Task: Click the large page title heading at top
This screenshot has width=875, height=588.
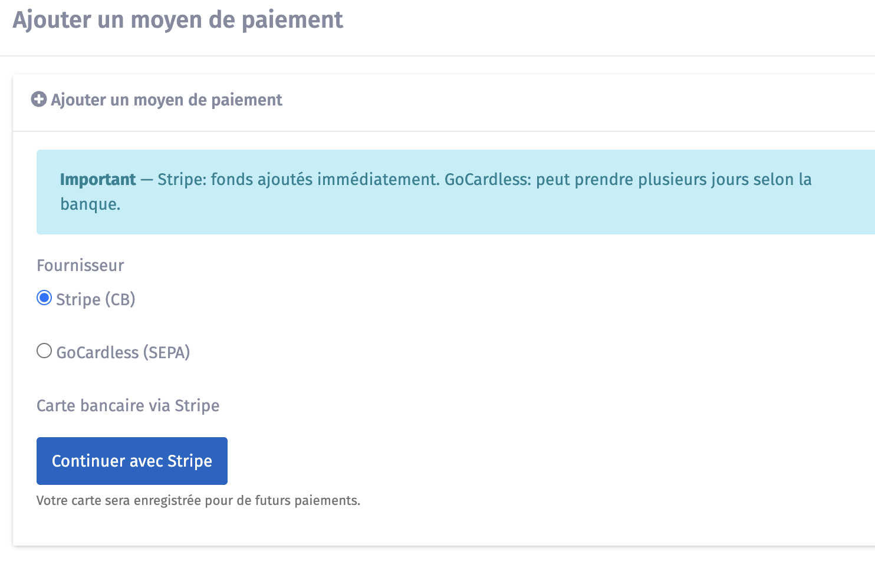Action: (177, 20)
